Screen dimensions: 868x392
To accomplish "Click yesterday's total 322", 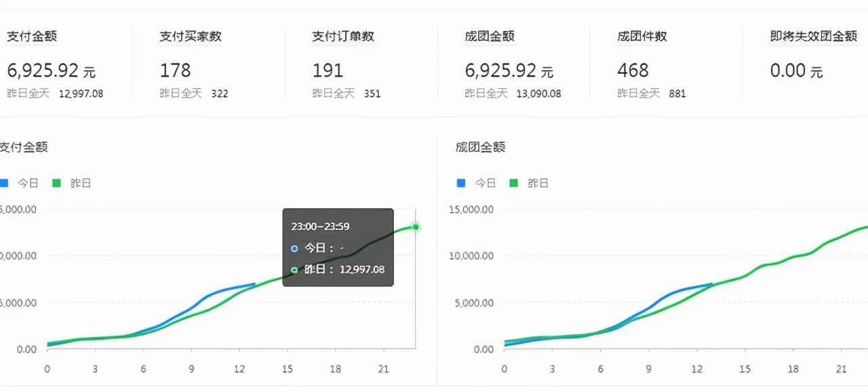I will pyautogui.click(x=220, y=94).
